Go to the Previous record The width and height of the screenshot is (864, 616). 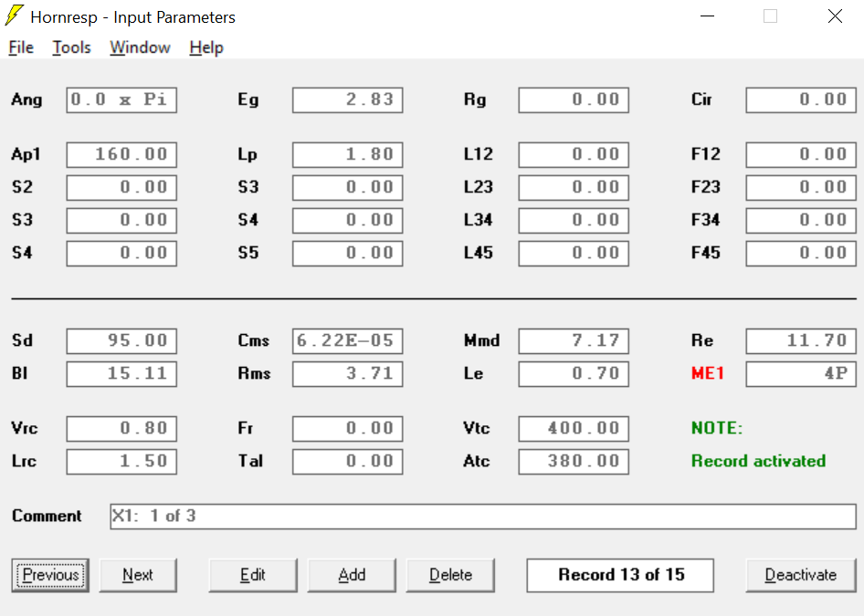50,575
